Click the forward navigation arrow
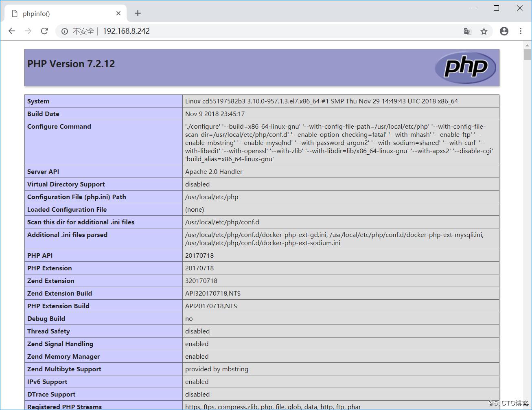Viewport: 532px width, 410px height. (28, 31)
